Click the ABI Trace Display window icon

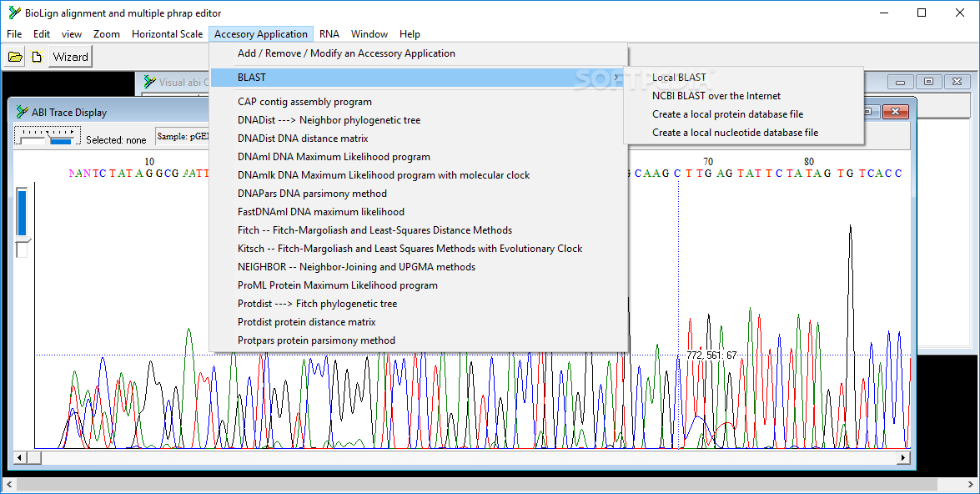[23, 112]
